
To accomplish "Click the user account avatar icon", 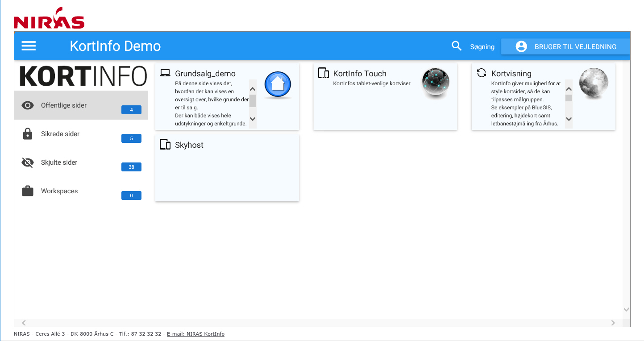I will 521,46.
